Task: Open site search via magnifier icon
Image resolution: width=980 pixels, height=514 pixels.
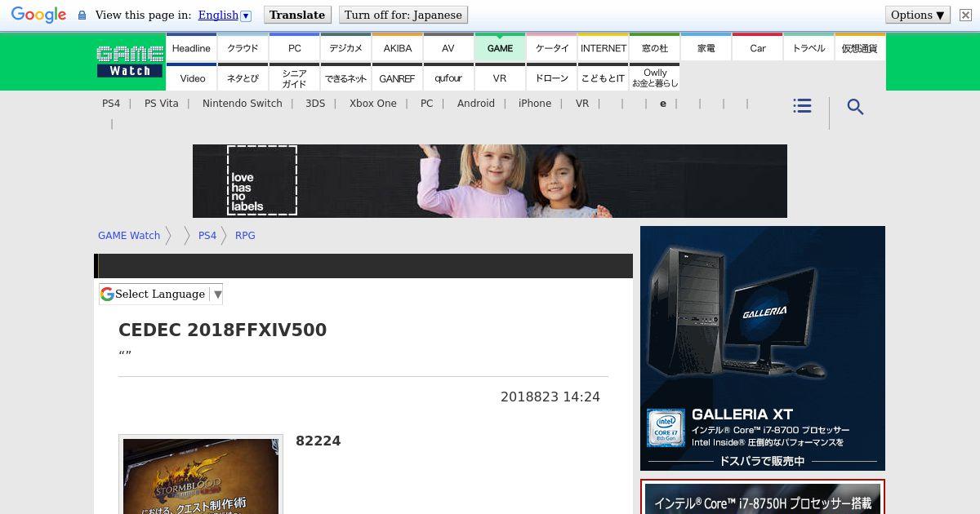Action: click(855, 107)
